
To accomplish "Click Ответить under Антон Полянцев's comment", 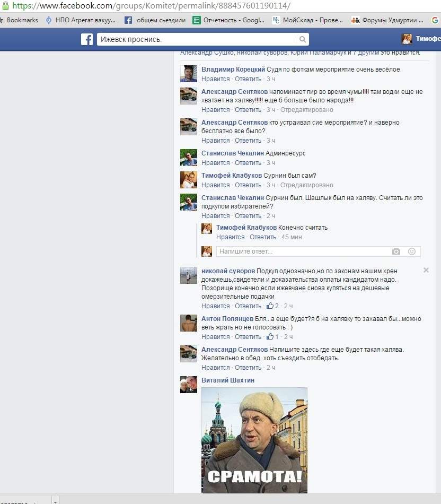I will click(248, 337).
